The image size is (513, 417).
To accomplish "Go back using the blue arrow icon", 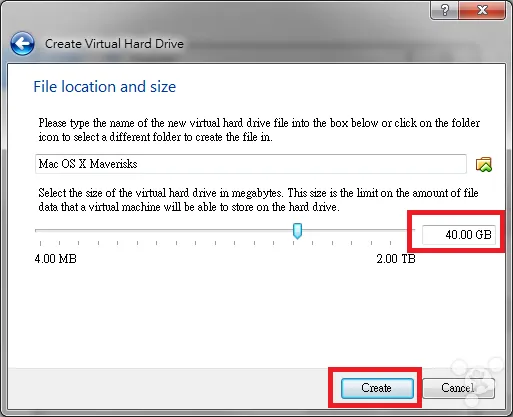I will [x=22, y=43].
